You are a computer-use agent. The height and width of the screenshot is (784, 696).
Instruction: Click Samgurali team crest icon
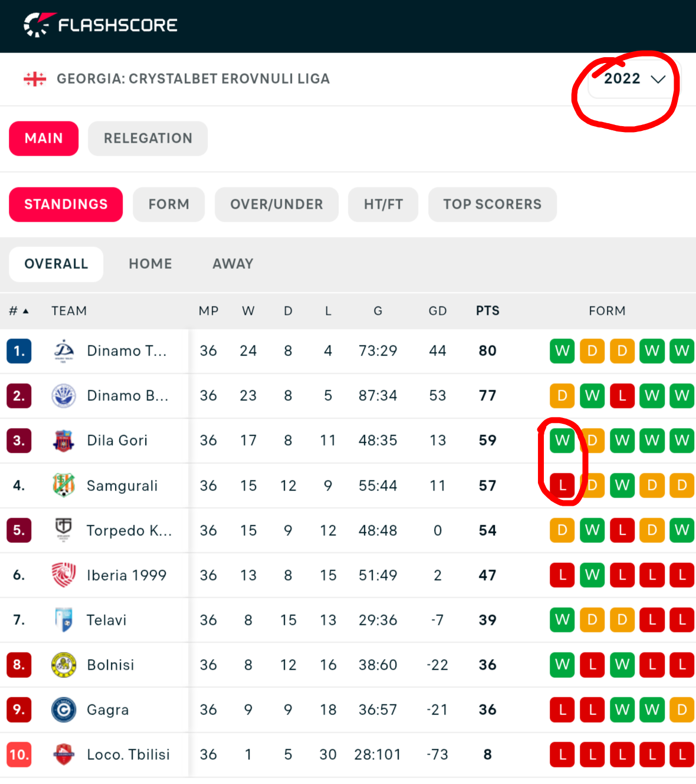click(x=64, y=485)
